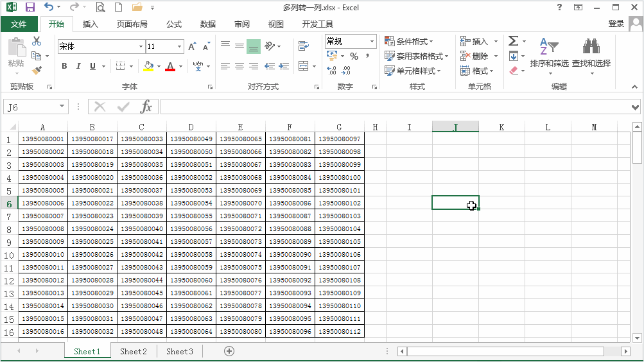The image size is (644, 362).
Task: Collapse the ribbon with the chevron
Action: click(634, 87)
